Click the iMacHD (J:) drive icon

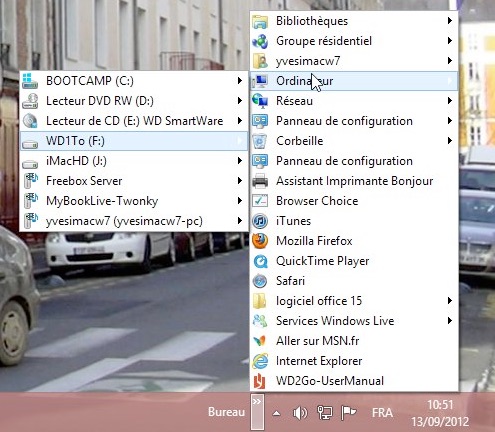(x=30, y=164)
